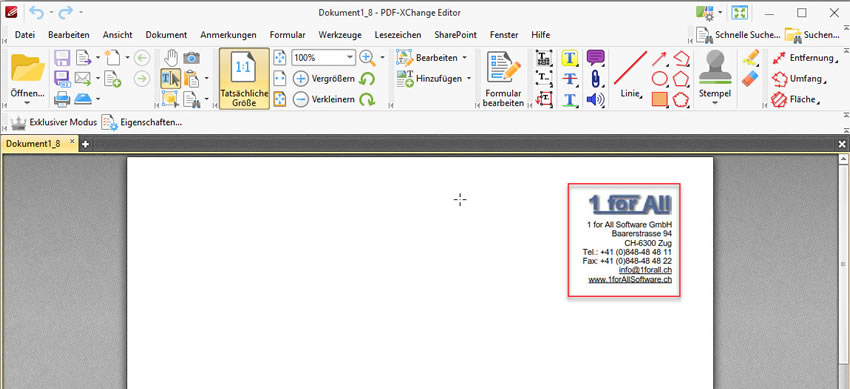
Task: Click the binoculars search document icon
Action: click(x=191, y=99)
